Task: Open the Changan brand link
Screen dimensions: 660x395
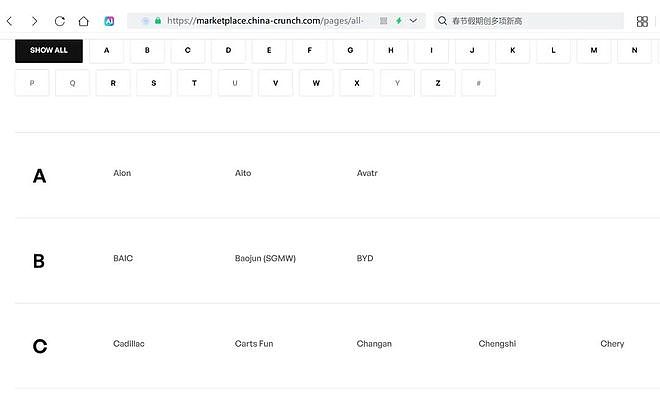Action: (374, 344)
